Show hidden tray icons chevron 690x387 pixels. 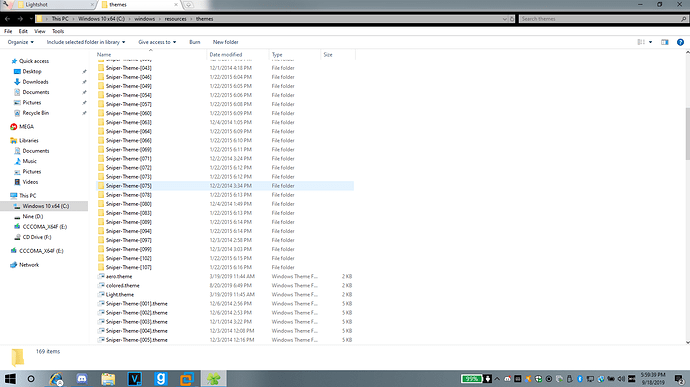(497, 379)
